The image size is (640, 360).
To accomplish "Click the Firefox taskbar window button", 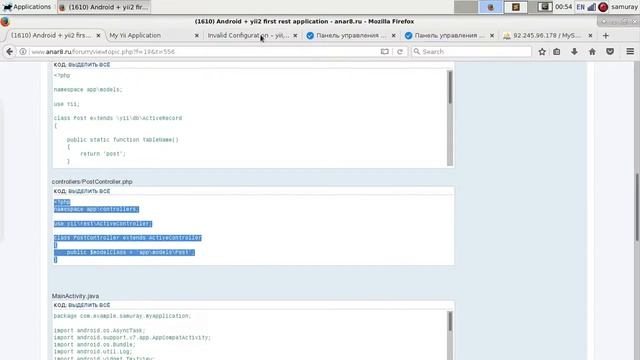I will click(x=104, y=7).
